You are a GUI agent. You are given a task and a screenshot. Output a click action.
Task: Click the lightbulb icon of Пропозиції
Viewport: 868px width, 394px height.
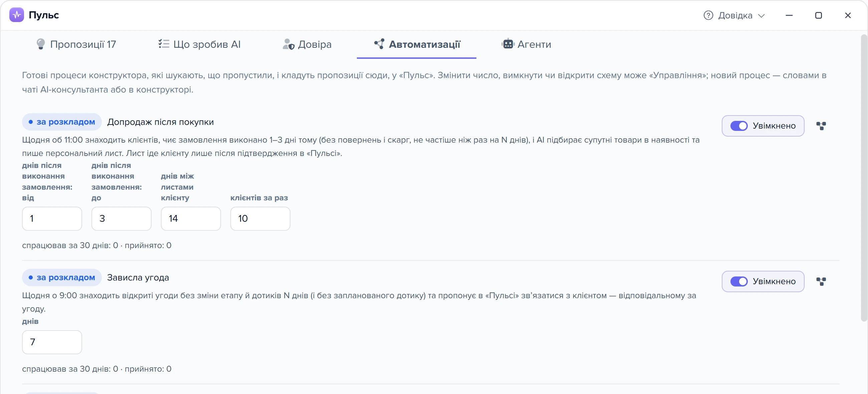tap(40, 44)
